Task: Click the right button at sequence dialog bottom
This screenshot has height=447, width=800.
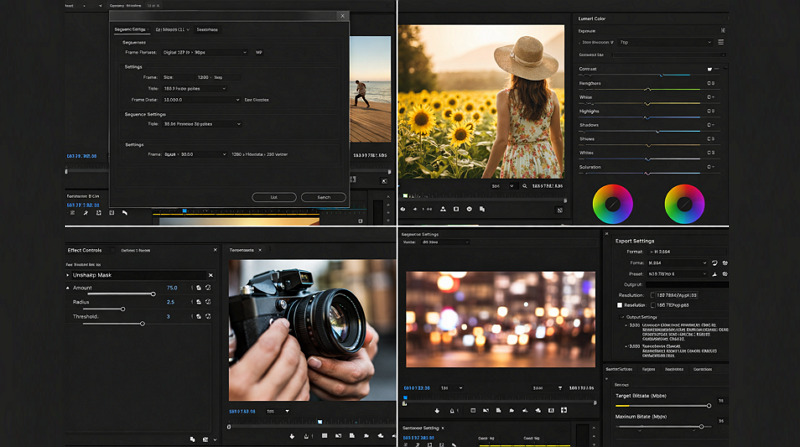Action: 323,197
